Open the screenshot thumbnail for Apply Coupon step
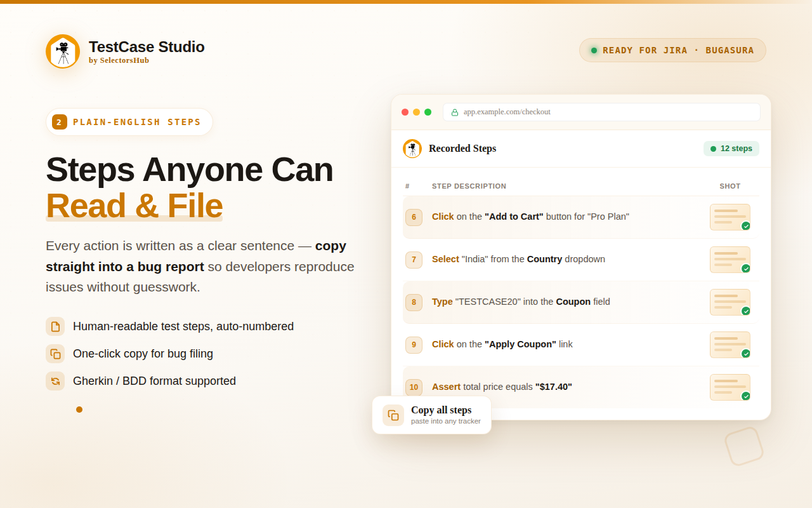The image size is (812, 508). tap(730, 345)
